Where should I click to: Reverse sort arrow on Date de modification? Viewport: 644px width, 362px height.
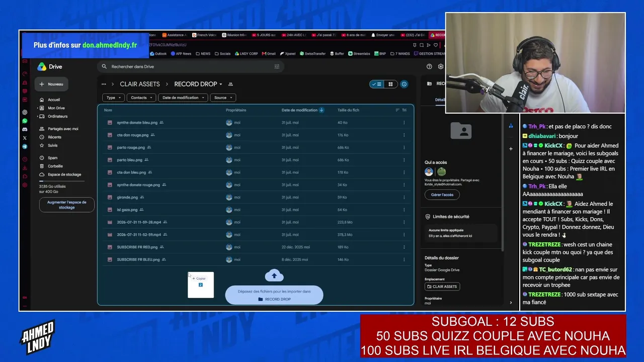321,110
